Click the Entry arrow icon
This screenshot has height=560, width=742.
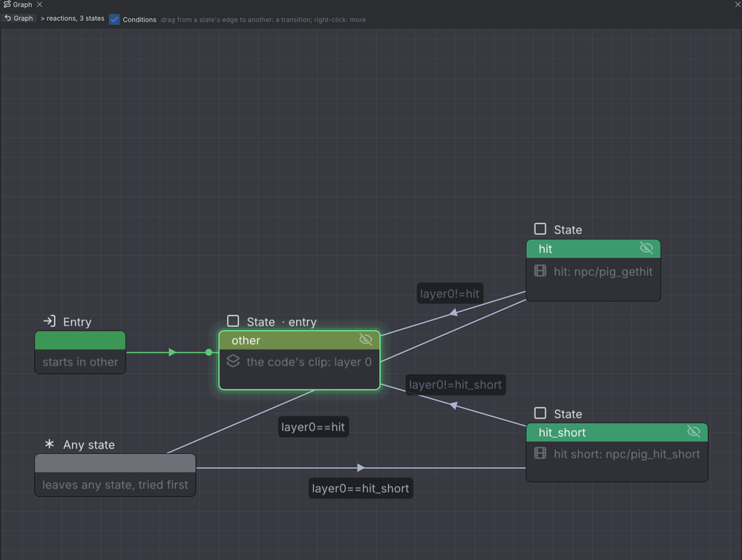pos(50,321)
